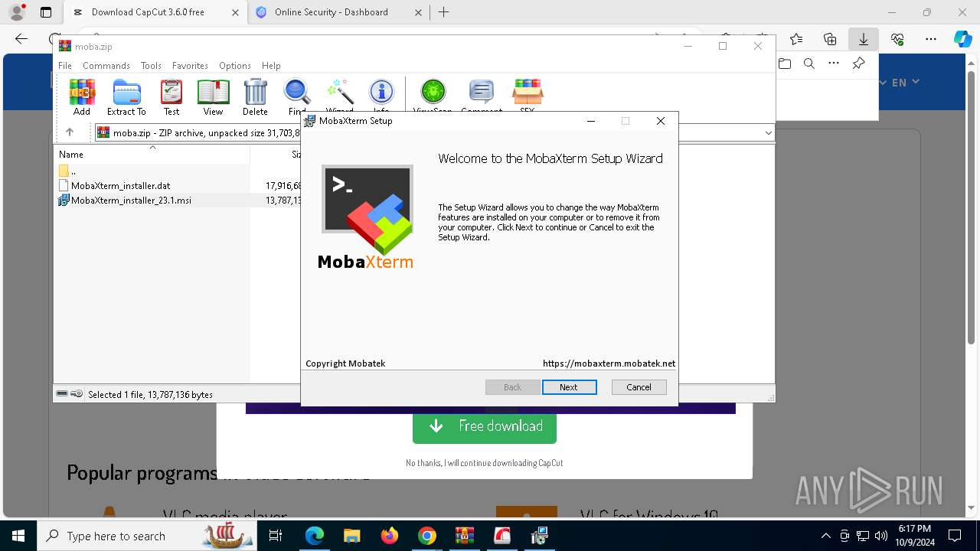Open the WinRAR Help menu
Viewport: 980px width, 551px height.
[x=271, y=66]
